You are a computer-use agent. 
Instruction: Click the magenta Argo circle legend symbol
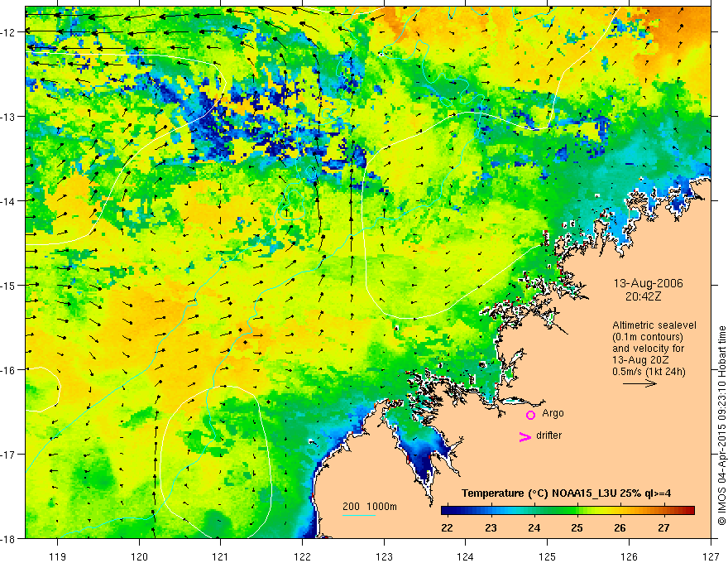pyautogui.click(x=530, y=415)
